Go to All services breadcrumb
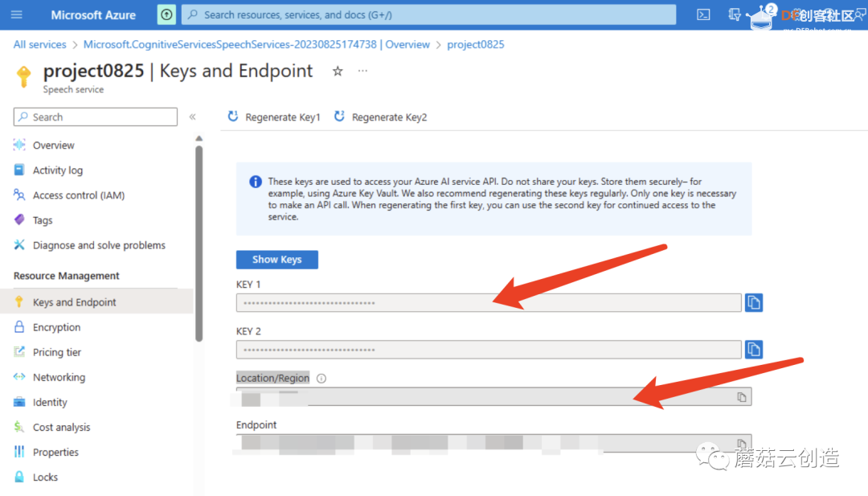Viewport: 868px width, 496px height. click(40, 44)
